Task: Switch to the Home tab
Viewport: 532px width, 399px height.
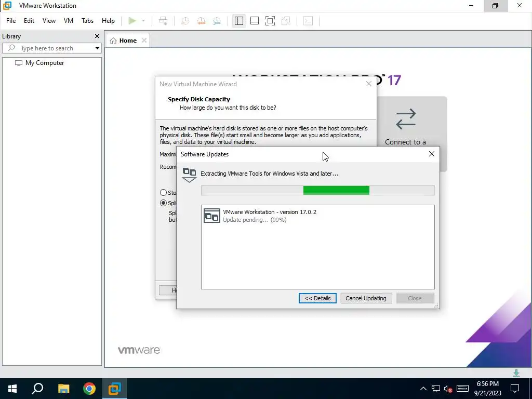Action: 128,41
